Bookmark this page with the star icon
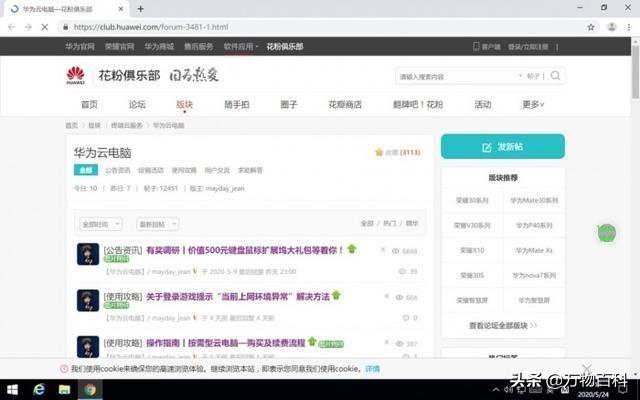This screenshot has height=400, width=640. 591,27
